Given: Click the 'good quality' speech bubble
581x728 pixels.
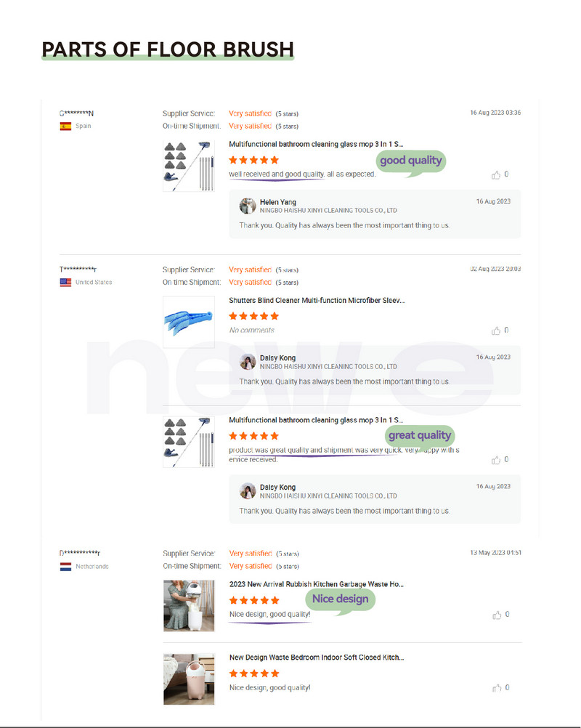Looking at the screenshot, I should point(410,162).
